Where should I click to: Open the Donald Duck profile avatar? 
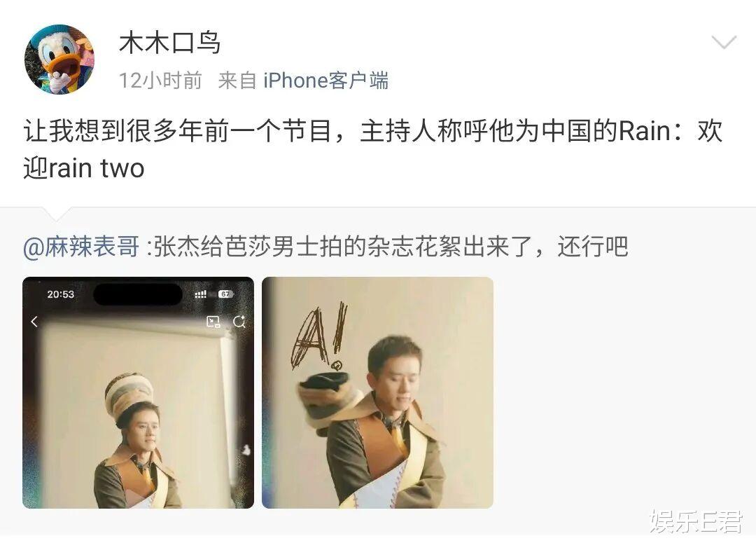(59, 60)
